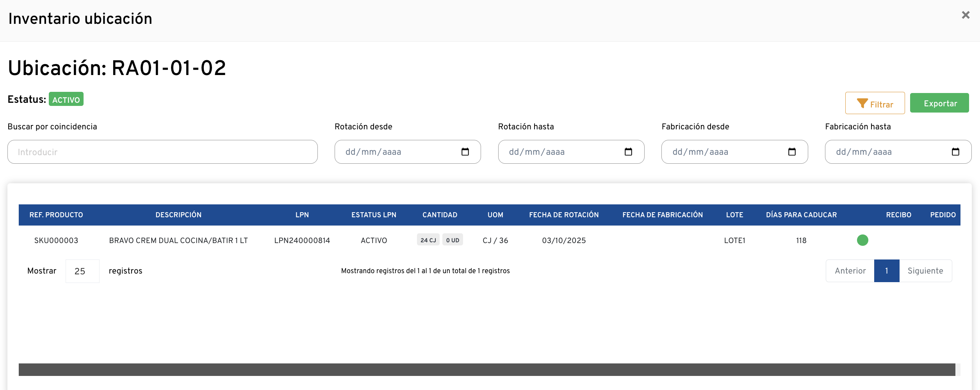Sort by DÍAS PARA CADUCAR column
Viewport: 980px width, 390px height.
[x=801, y=215]
